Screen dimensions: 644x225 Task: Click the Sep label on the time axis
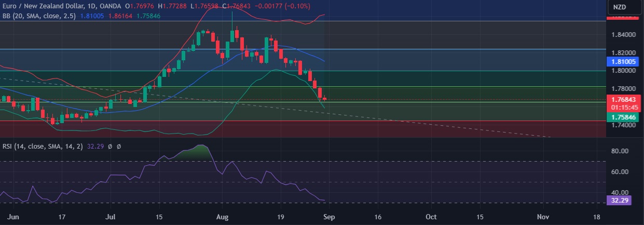click(x=328, y=216)
